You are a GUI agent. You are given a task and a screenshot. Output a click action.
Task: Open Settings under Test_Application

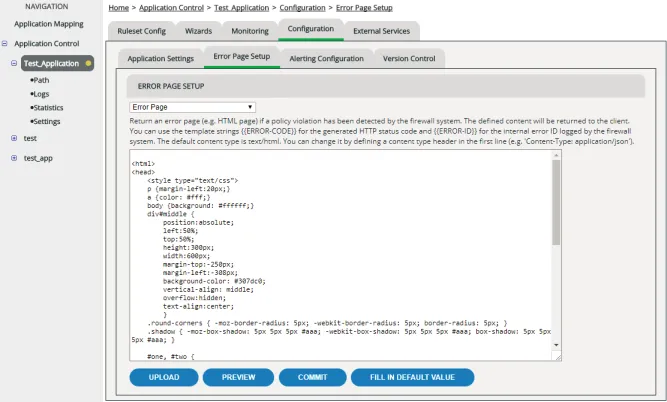point(46,121)
